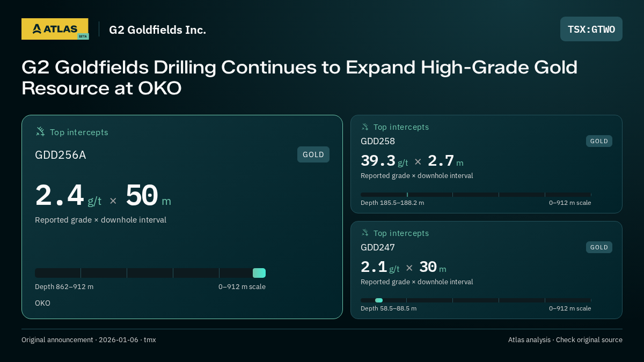Click the 2.4 g/t grade value
This screenshot has width=644, height=362.
coord(68,196)
